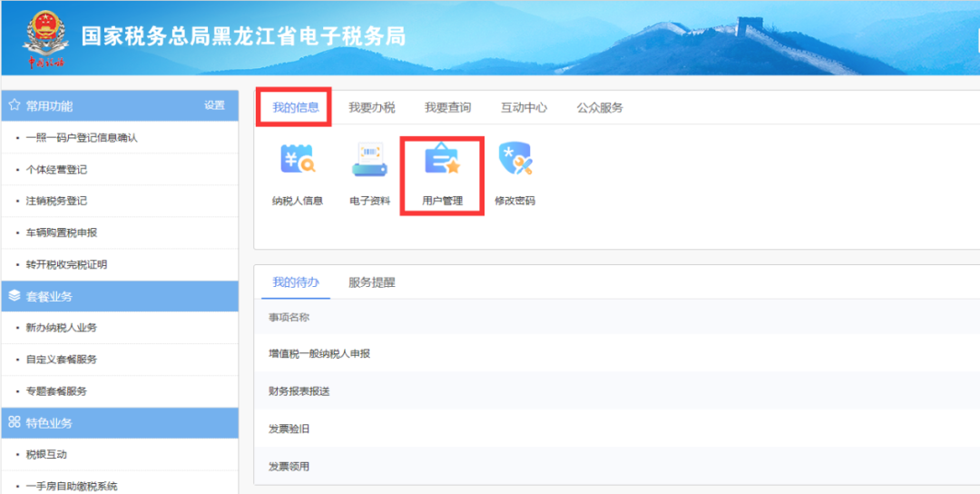Select the 增值税一般纳税人申报 to-do row
980x494 pixels.
(x=617, y=353)
